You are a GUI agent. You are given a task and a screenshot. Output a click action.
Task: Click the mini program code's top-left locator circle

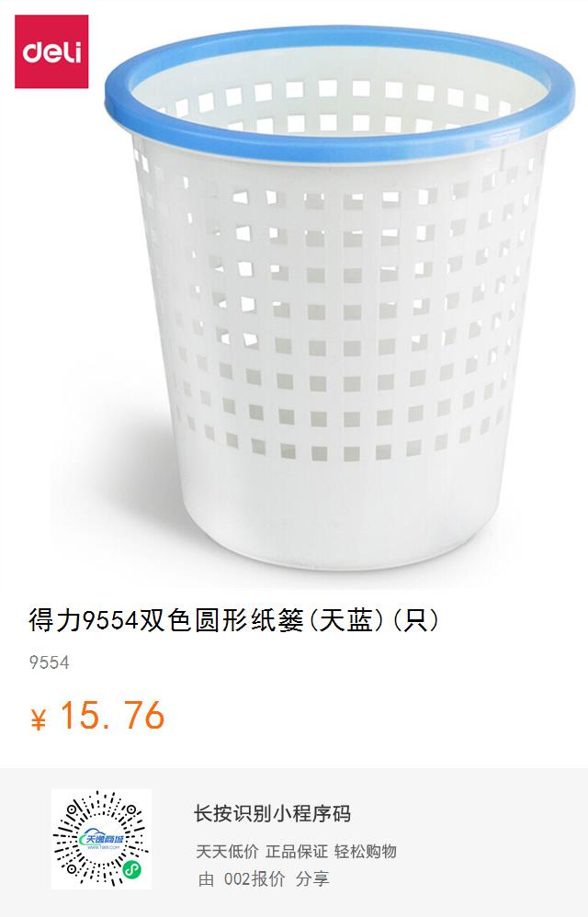coord(73,810)
